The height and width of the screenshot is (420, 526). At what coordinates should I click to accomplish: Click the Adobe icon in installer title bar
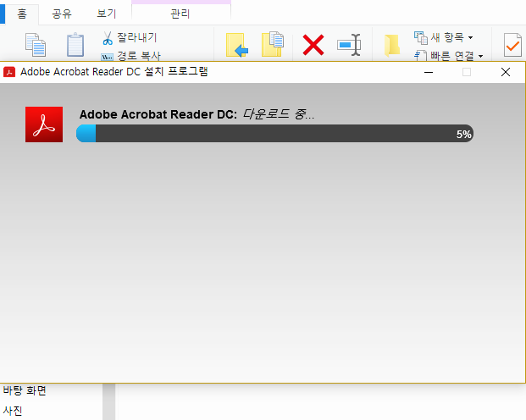9,72
